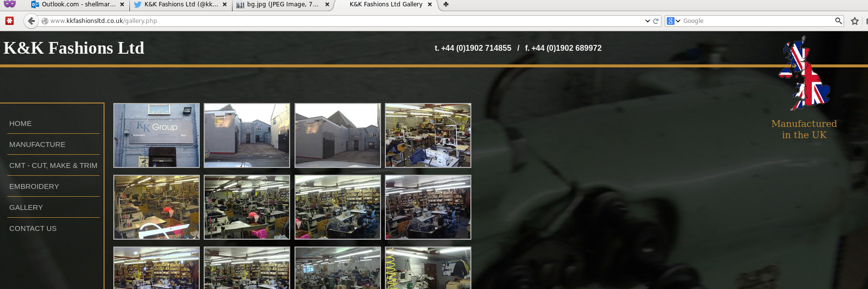Open the second thumbnail in the second gallery row
The image size is (868, 289).
[247, 207]
